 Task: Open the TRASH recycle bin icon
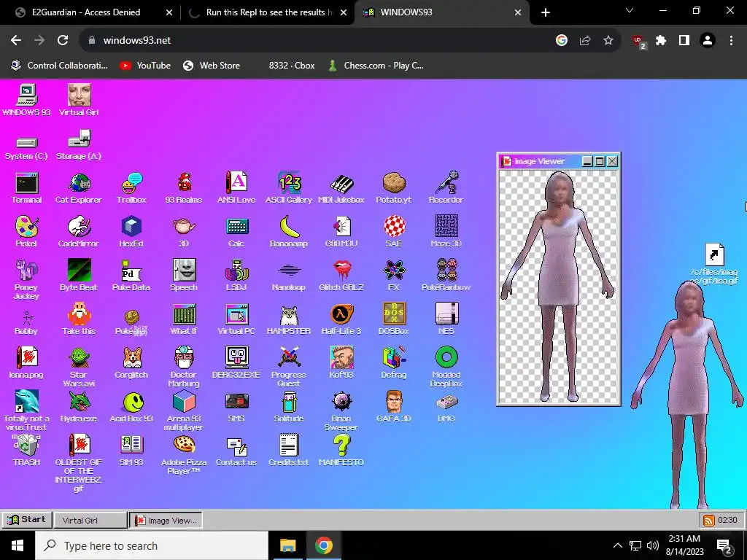tap(26, 451)
